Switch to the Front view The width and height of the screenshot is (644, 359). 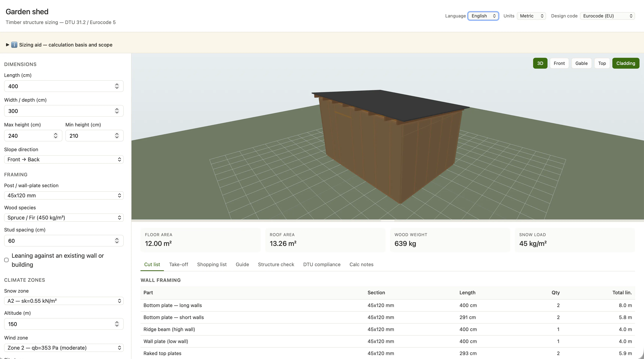click(x=559, y=63)
